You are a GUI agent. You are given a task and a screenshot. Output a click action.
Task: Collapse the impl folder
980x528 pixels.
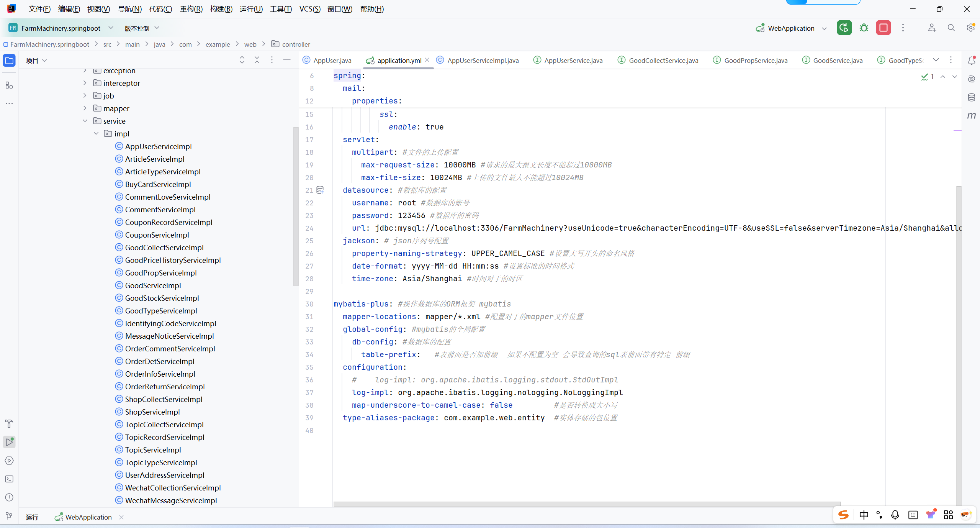click(96, 134)
